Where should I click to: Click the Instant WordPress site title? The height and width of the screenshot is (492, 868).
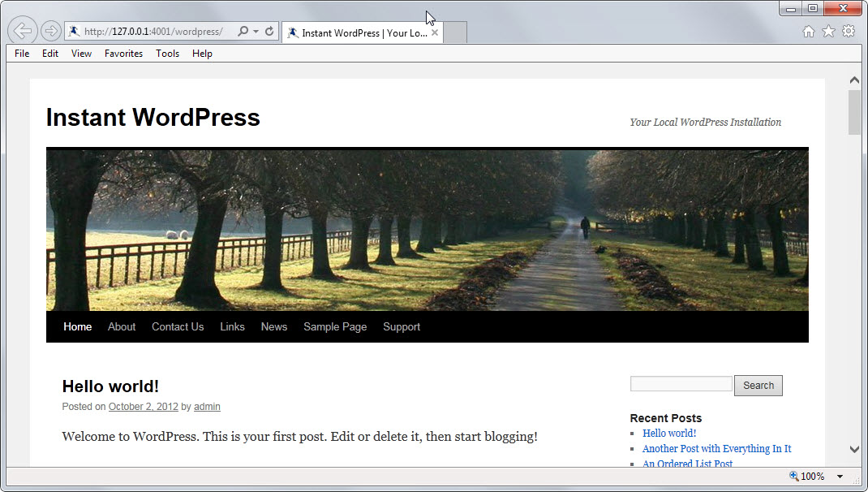pyautogui.click(x=153, y=118)
